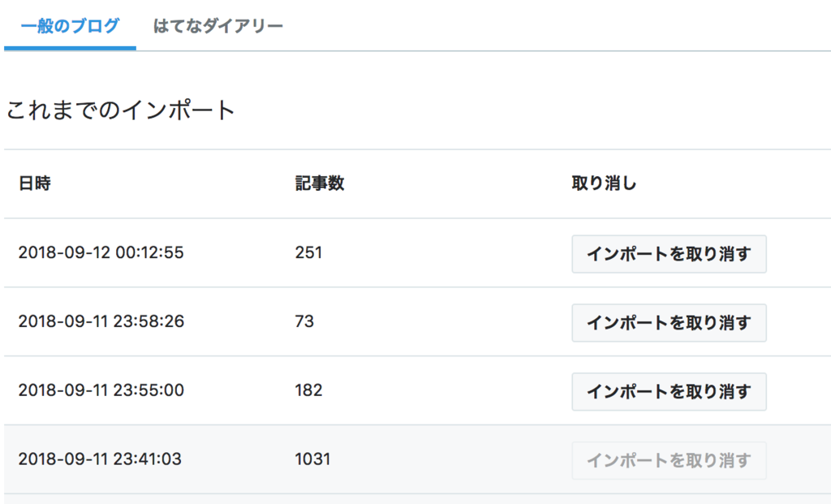This screenshot has width=831, height=504.
Task: Undo the import containing 182 articles
Action: point(669,392)
